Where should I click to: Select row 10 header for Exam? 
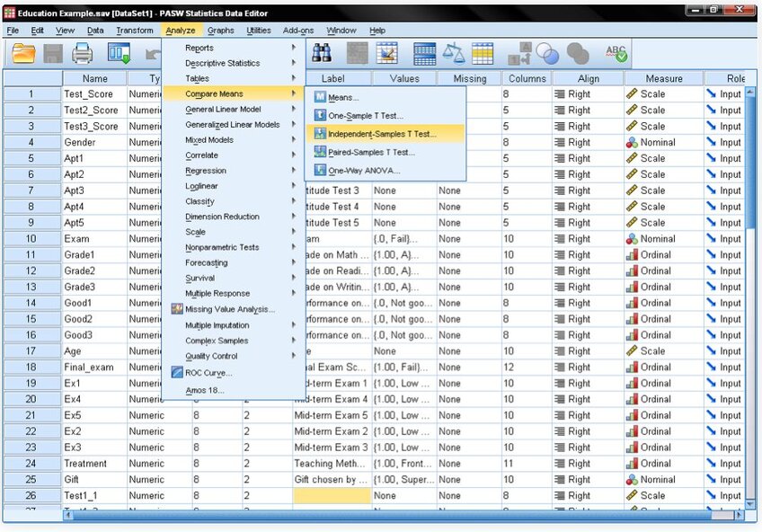click(31, 239)
